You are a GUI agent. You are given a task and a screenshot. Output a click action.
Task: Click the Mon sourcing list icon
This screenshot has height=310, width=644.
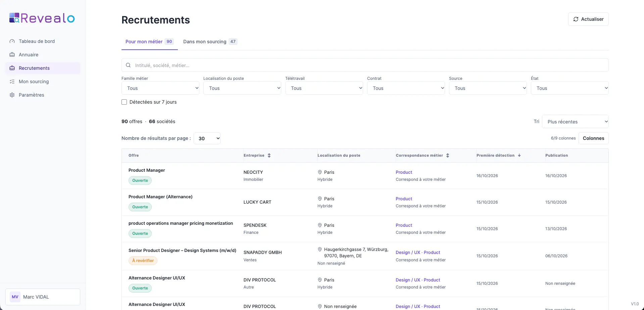(12, 82)
